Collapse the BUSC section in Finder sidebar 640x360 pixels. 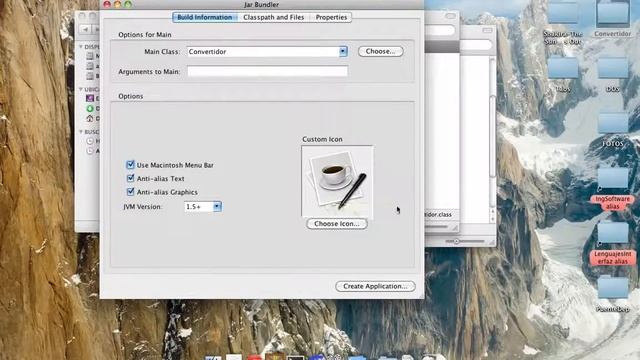pyautogui.click(x=81, y=131)
